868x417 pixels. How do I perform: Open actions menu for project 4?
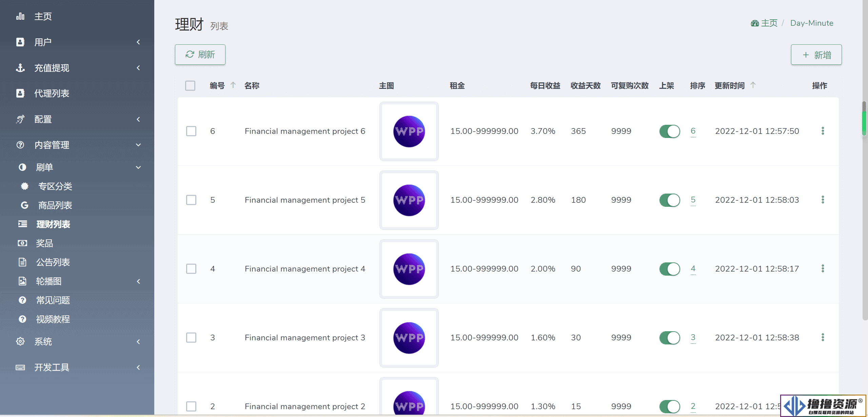coord(823,269)
